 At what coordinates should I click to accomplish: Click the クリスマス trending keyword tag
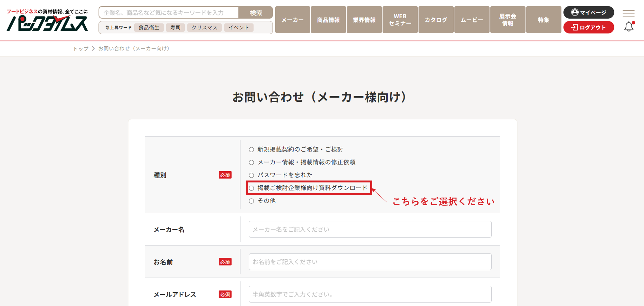(204, 28)
